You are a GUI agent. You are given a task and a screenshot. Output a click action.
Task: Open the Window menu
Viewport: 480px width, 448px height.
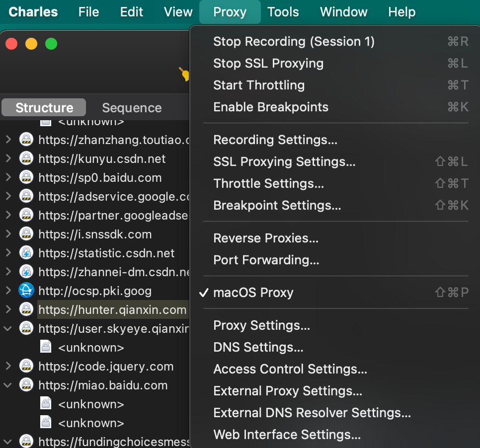pos(343,12)
